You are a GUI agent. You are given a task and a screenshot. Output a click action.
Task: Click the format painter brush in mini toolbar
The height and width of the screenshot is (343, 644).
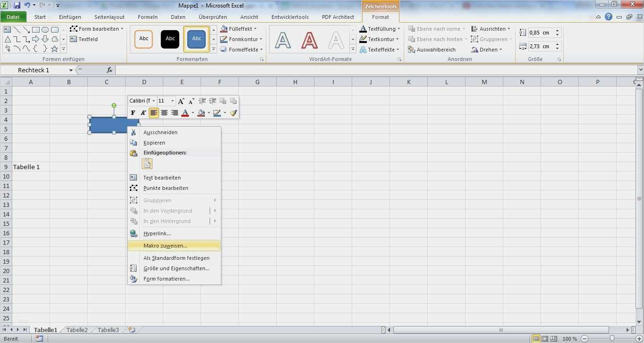tap(233, 113)
